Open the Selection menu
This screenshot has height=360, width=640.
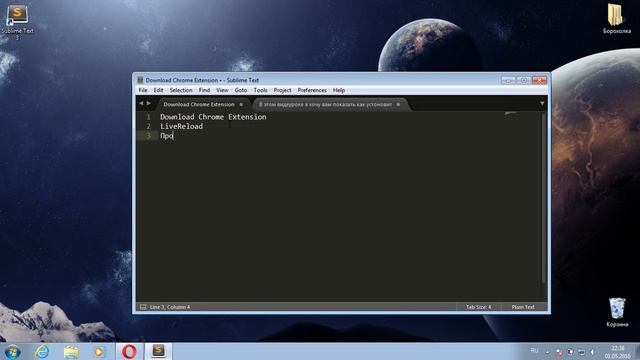pyautogui.click(x=181, y=90)
